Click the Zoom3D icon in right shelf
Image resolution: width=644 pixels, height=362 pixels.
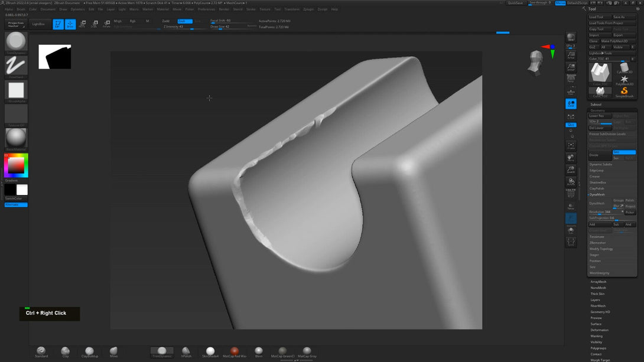pyautogui.click(x=571, y=170)
